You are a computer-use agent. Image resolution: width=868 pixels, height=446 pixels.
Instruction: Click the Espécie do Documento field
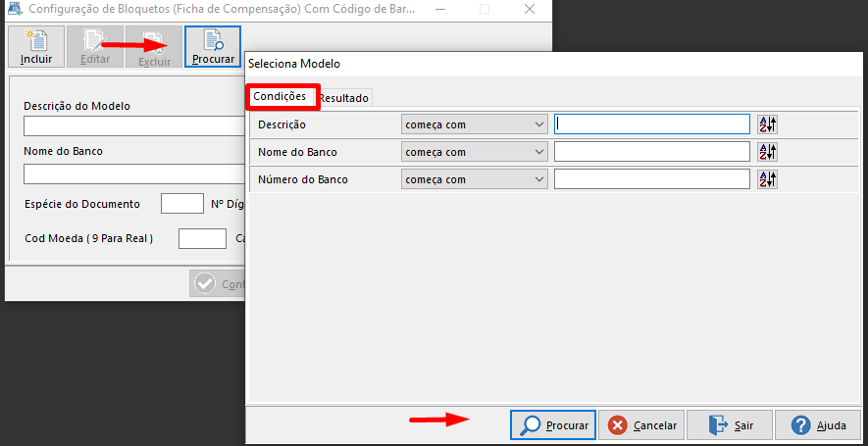coord(182,204)
